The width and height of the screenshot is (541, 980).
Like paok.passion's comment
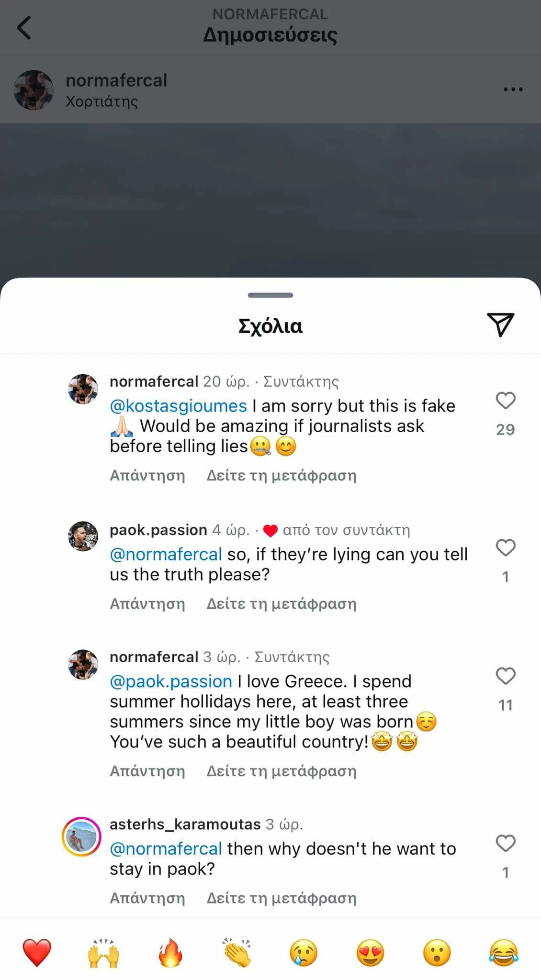point(506,548)
